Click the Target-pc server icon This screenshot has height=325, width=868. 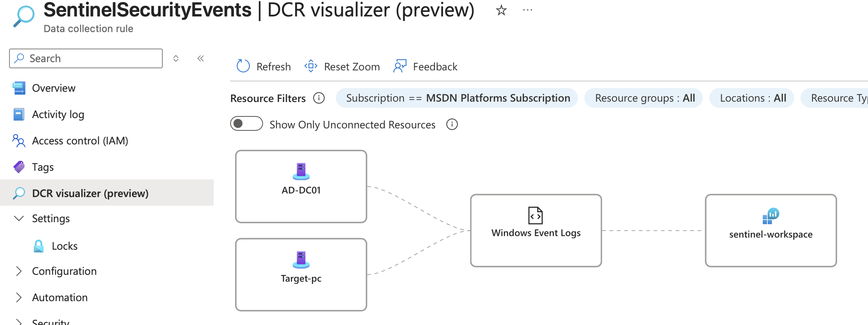[301, 260]
